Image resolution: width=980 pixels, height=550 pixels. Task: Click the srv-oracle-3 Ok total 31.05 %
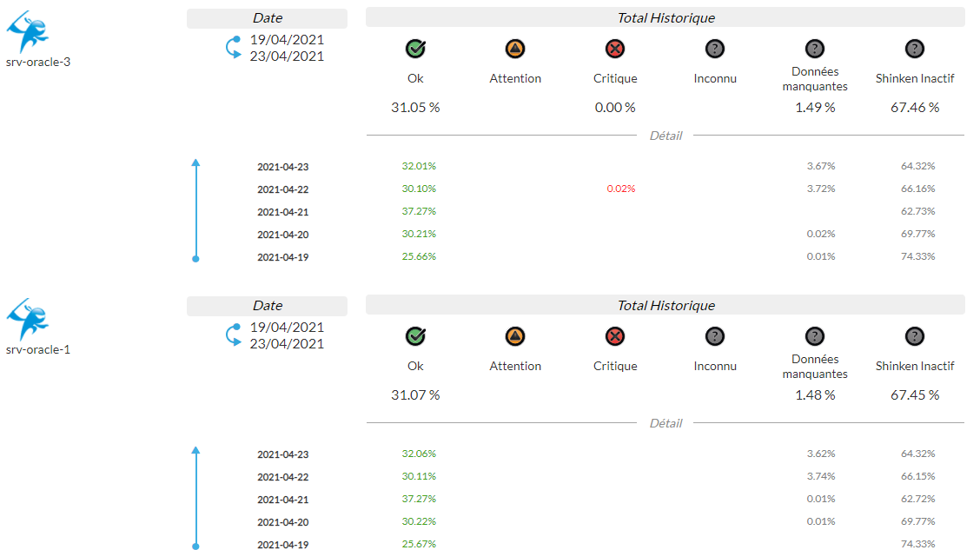click(415, 108)
